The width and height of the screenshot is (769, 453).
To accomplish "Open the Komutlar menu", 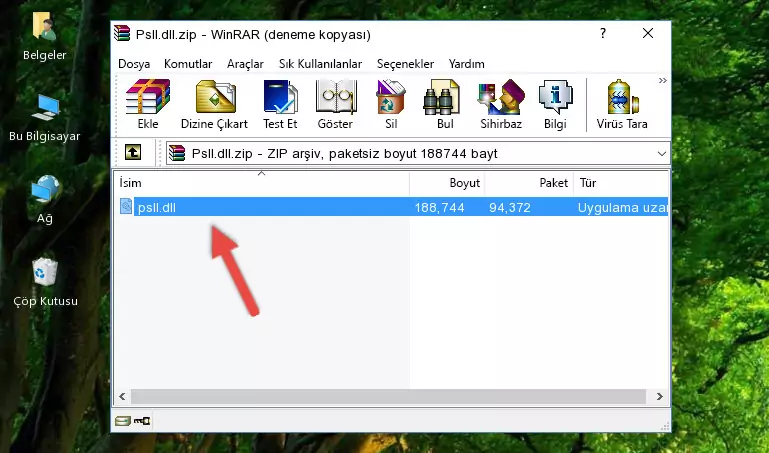I will click(188, 64).
